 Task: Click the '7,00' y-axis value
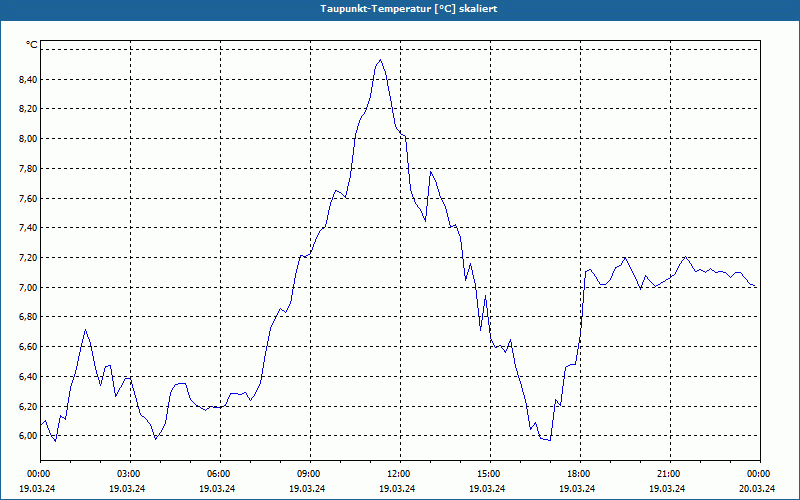29,287
